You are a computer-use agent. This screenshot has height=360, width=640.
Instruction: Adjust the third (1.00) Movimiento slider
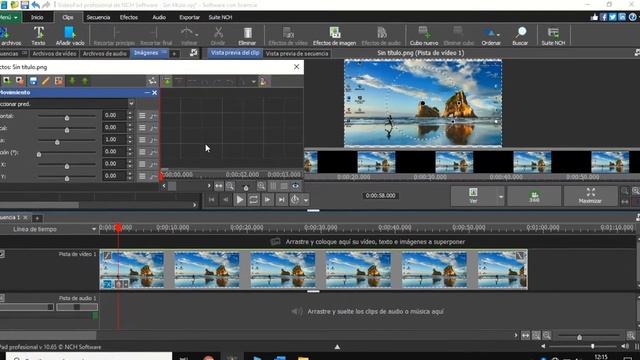click(x=57, y=142)
